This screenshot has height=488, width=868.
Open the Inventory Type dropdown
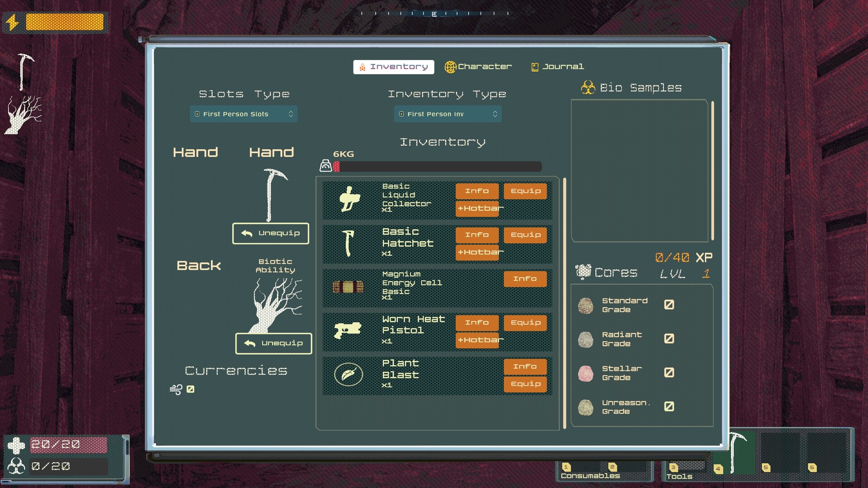pyautogui.click(x=448, y=114)
